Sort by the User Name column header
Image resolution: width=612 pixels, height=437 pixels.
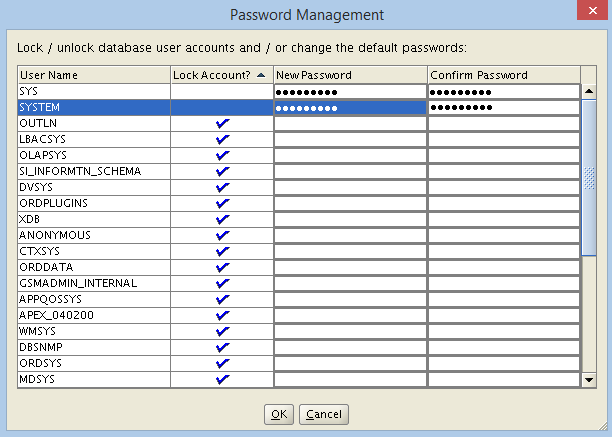coord(94,75)
